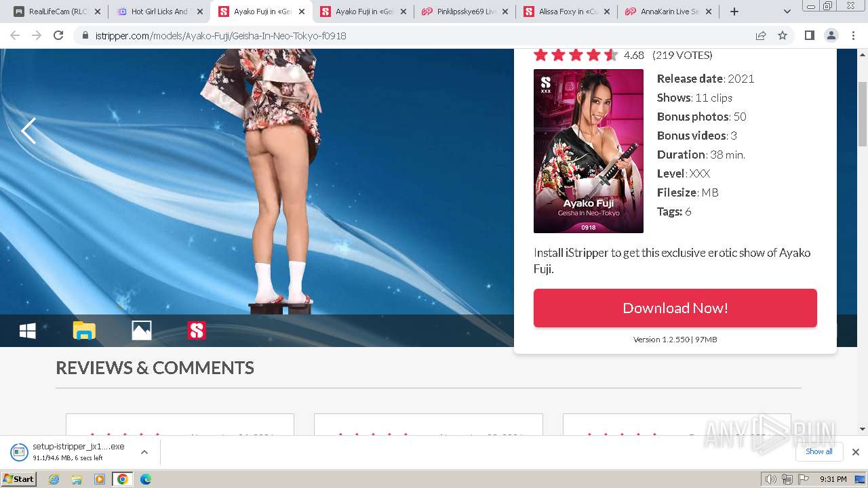
Task: Switch to Alissa Foxy tab
Action: click(567, 12)
